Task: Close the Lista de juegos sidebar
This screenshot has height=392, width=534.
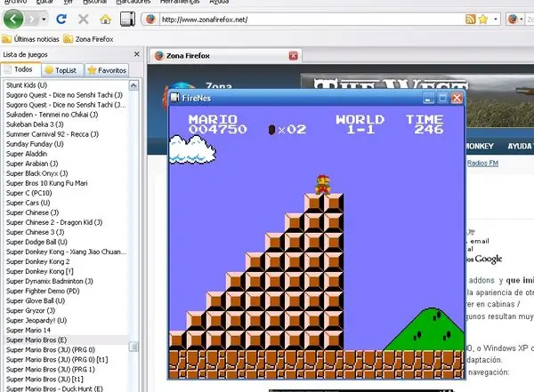Action: [x=136, y=54]
